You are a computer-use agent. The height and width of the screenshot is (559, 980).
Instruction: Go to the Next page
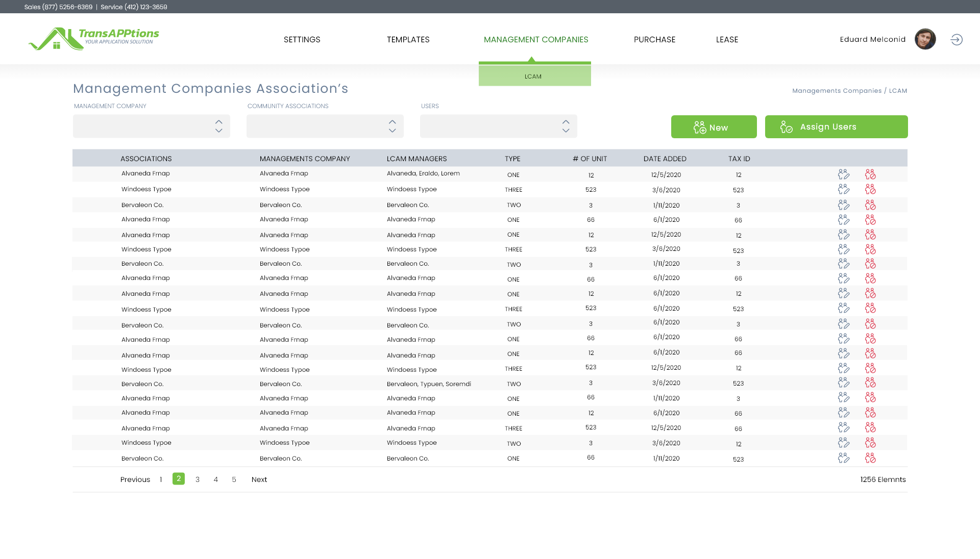tap(259, 479)
